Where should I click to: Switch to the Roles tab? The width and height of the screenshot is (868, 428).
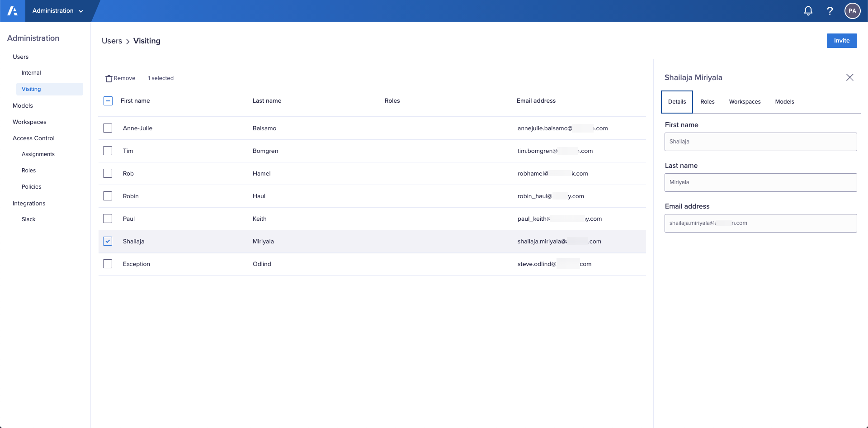pyautogui.click(x=707, y=101)
